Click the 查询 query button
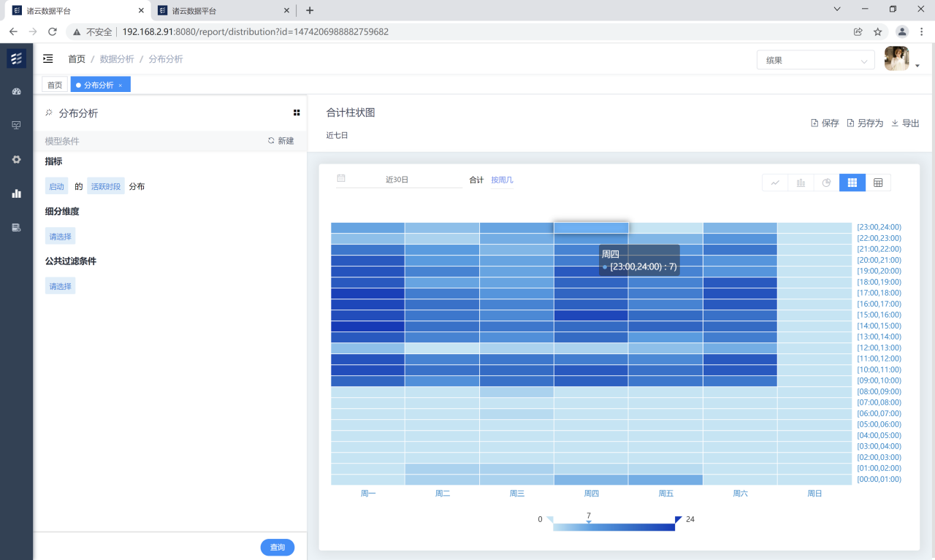 (x=278, y=547)
